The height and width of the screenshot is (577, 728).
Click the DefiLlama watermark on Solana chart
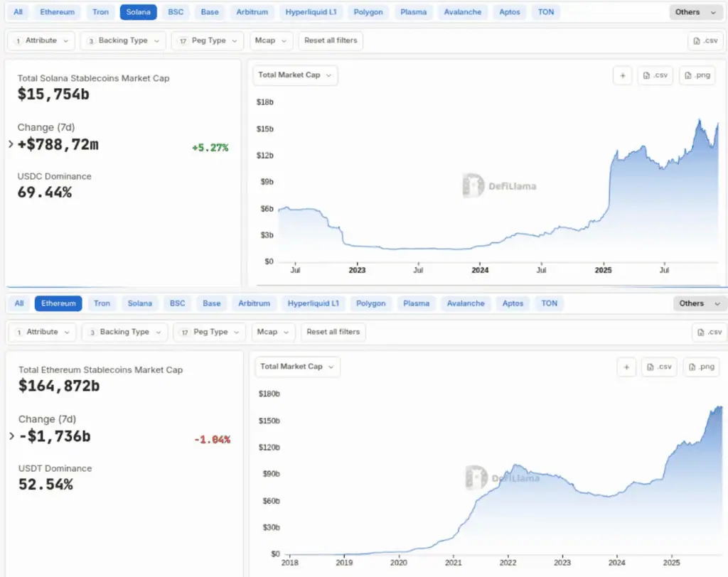499,186
